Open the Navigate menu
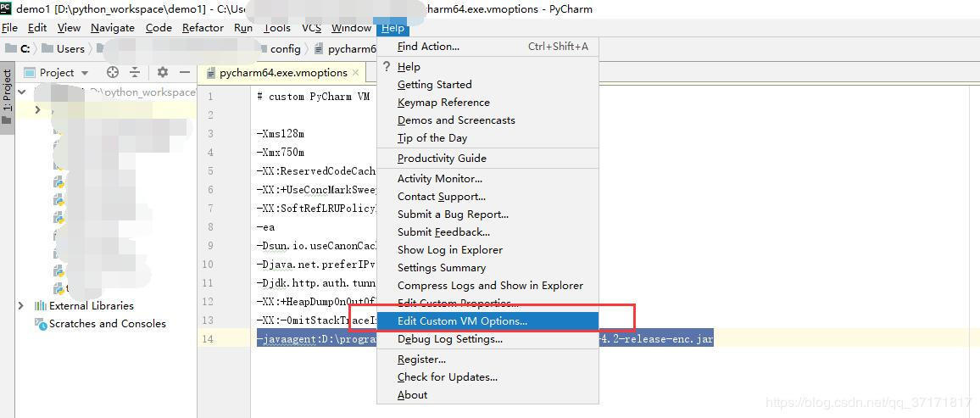This screenshot has height=418, width=980. [x=113, y=28]
